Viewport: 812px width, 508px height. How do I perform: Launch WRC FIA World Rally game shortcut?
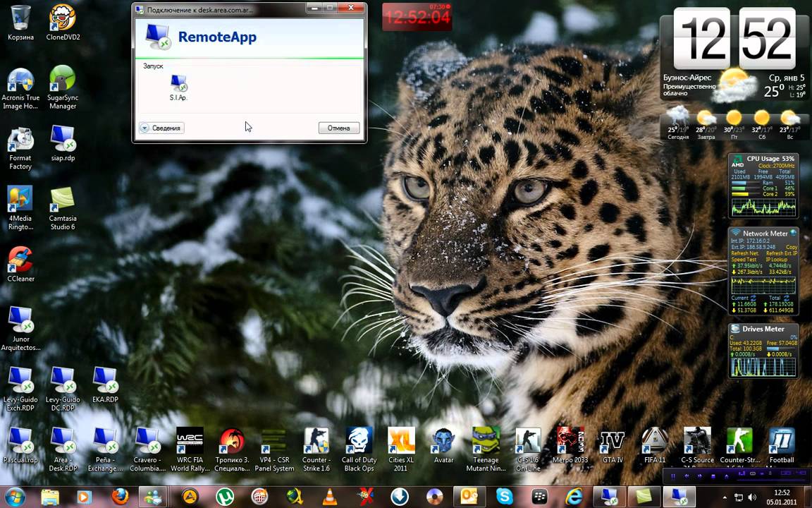point(190,449)
